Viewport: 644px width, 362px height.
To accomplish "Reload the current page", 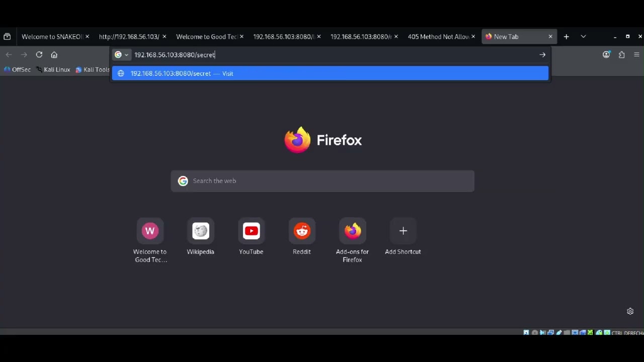I will pos(39,55).
